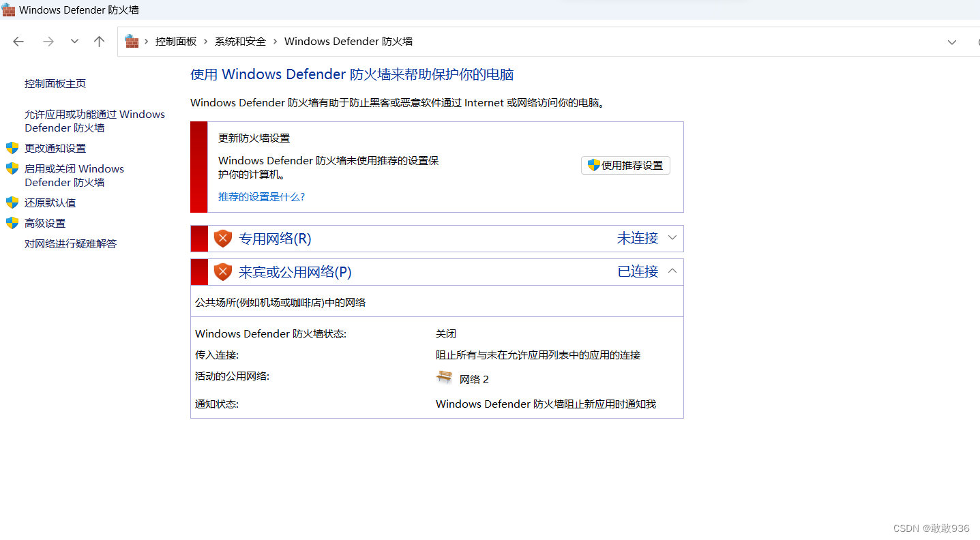The image size is (980, 540).
Task: Click the 活动的公用网络: label
Action: point(233,376)
